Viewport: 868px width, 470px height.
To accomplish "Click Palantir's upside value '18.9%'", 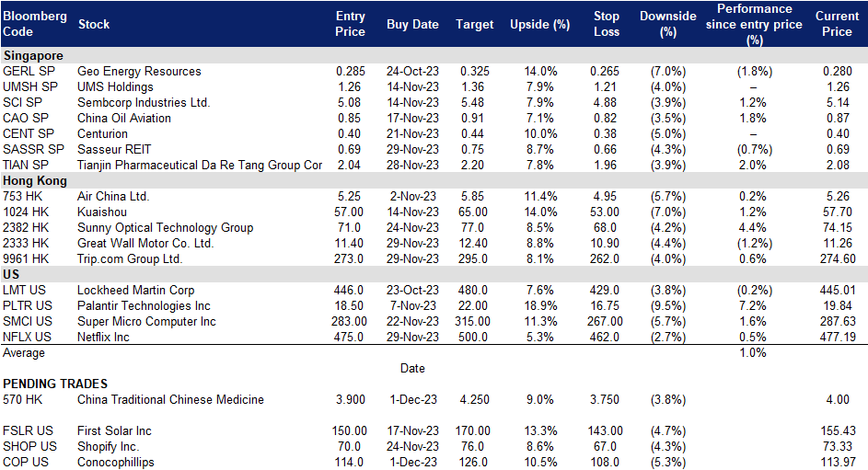I will (539, 305).
